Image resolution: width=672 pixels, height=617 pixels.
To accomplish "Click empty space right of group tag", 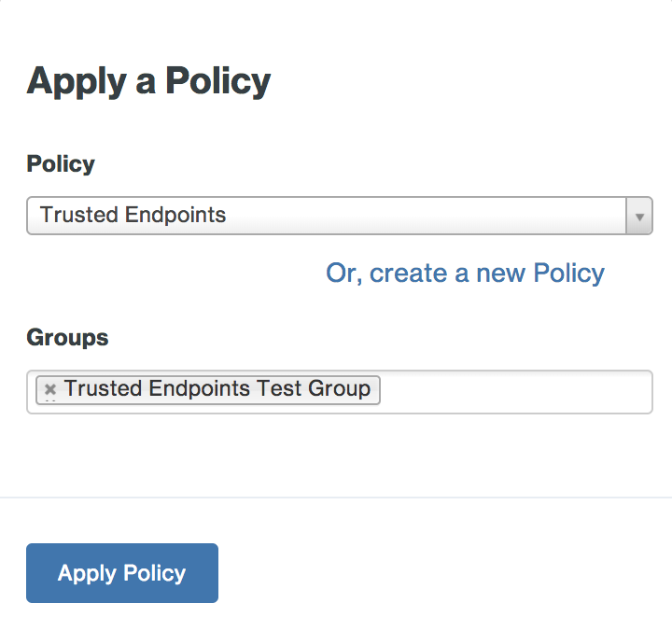I will pyautogui.click(x=513, y=392).
